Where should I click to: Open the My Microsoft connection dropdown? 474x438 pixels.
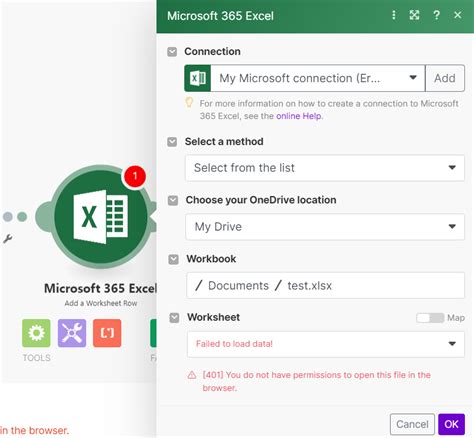click(x=305, y=78)
